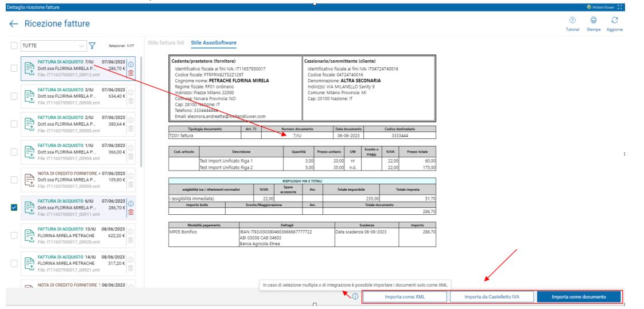
Task: Uncheck the box for invoice 6/IU
Action: 14,207
